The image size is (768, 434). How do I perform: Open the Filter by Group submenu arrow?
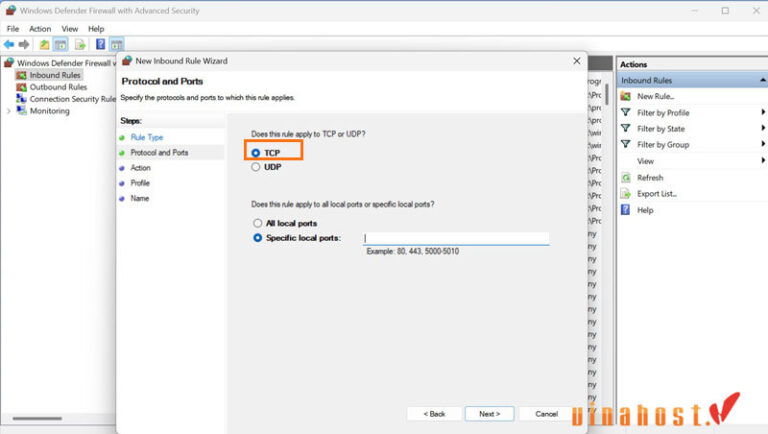point(763,144)
